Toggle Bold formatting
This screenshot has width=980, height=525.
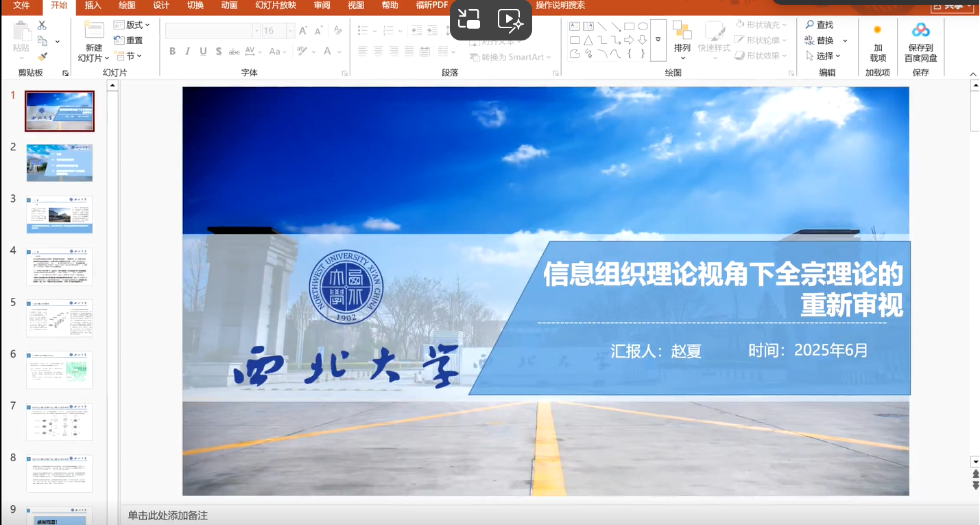click(x=173, y=51)
